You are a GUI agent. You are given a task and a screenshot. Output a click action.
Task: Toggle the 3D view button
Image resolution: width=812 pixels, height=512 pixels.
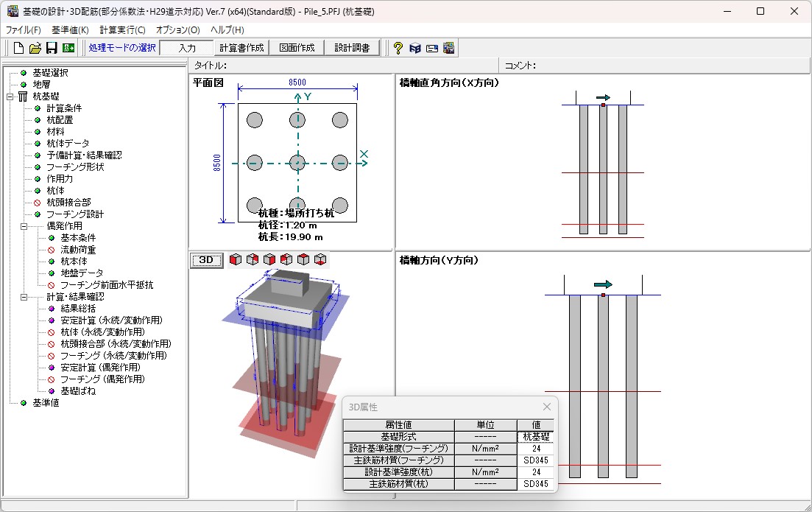tap(206, 259)
